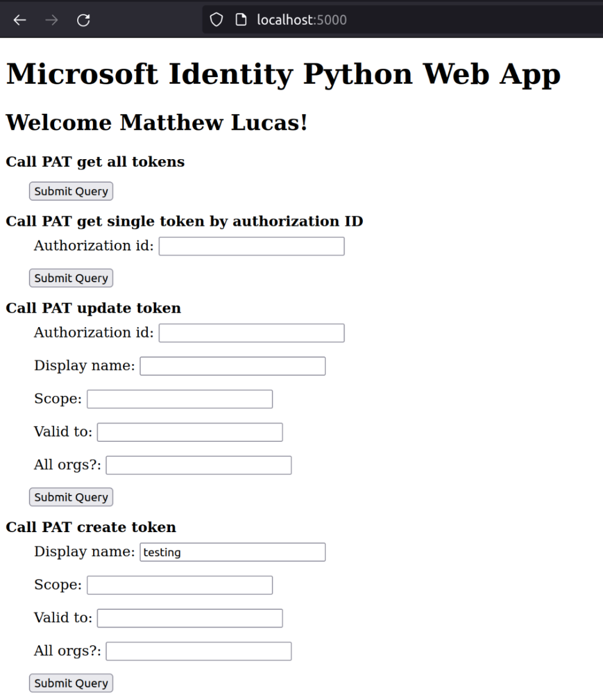603x700 pixels.
Task: Click the browser forward arrow
Action: point(52,20)
